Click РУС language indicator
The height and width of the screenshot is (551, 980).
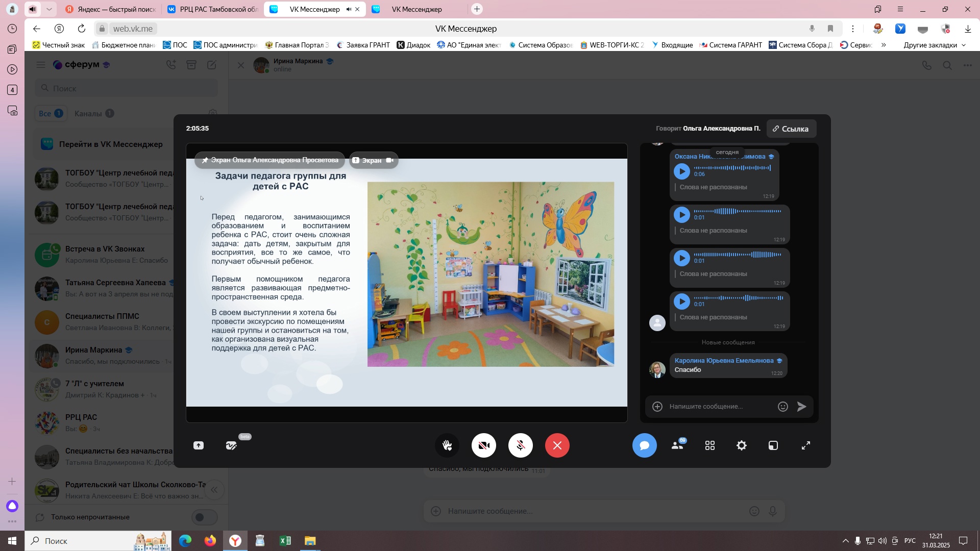tap(910, 541)
